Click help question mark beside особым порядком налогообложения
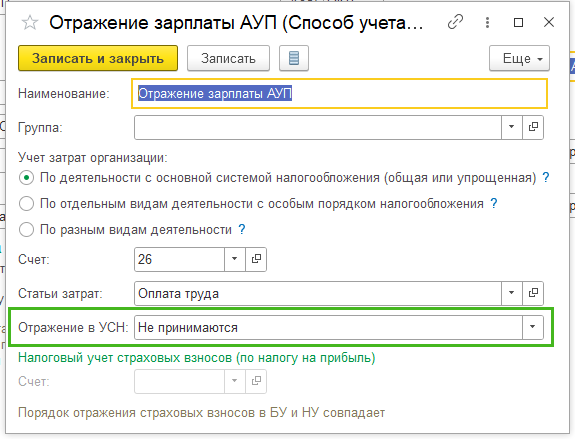This screenshot has width=575, height=439. click(494, 203)
